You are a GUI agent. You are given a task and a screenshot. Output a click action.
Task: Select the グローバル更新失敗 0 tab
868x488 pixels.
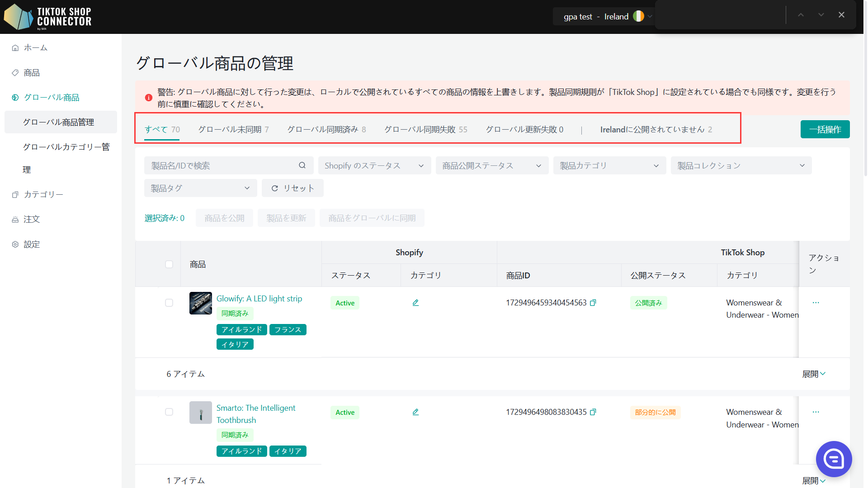pyautogui.click(x=524, y=130)
